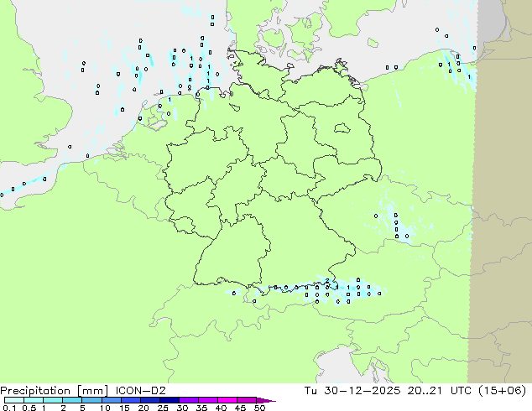Click the 'ICON-D2' model label
Screen dimensions: 532x411
[140, 391]
